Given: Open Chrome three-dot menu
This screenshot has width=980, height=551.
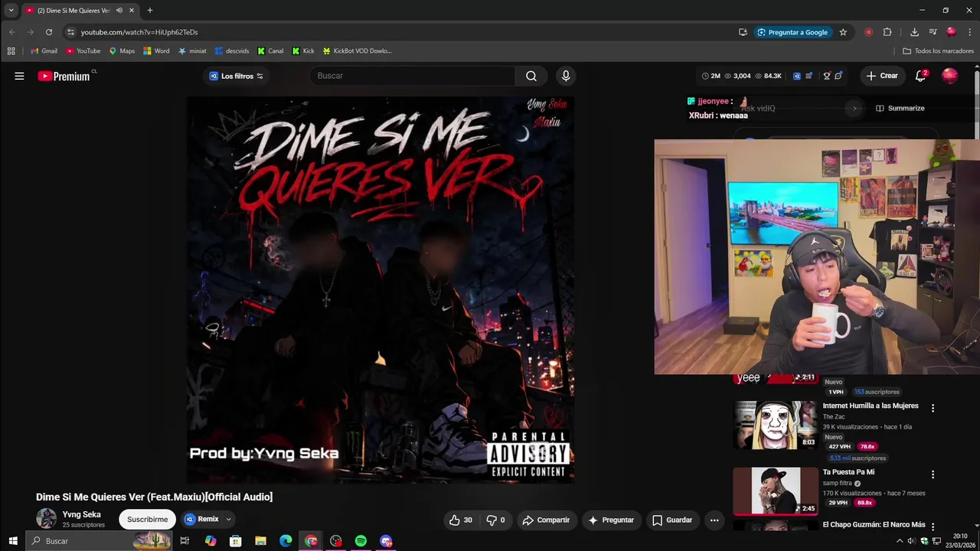Looking at the screenshot, I should (970, 32).
